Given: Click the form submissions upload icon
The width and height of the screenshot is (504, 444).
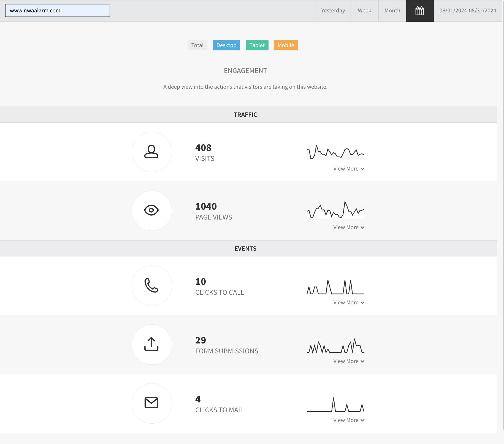Looking at the screenshot, I should (x=151, y=344).
